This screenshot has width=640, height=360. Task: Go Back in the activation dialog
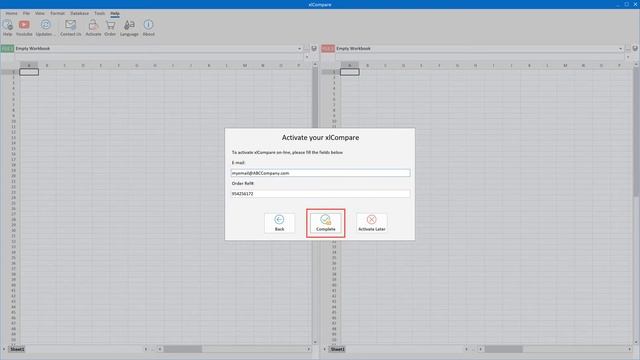point(279,223)
